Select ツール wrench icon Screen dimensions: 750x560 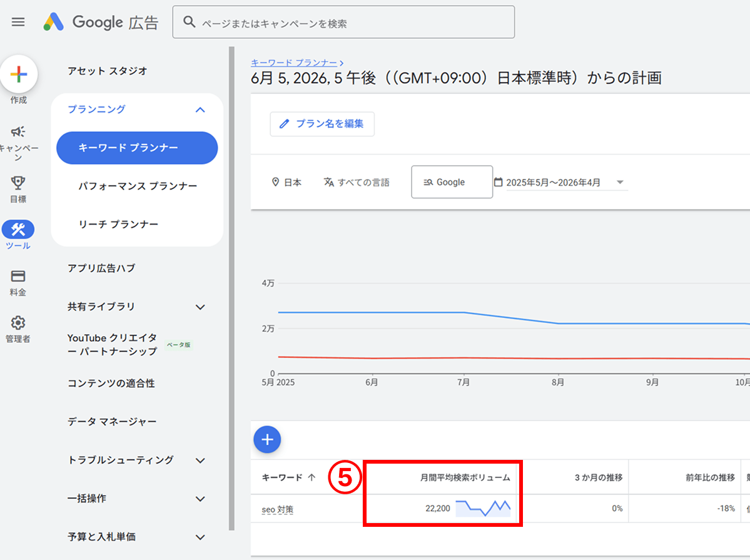click(x=18, y=230)
